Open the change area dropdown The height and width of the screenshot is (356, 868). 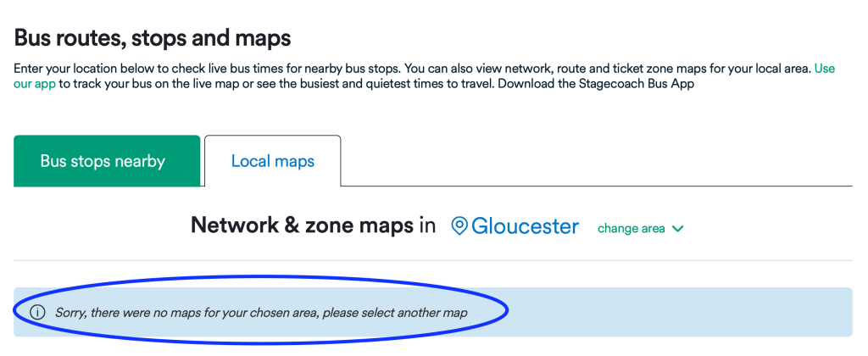[x=632, y=229]
